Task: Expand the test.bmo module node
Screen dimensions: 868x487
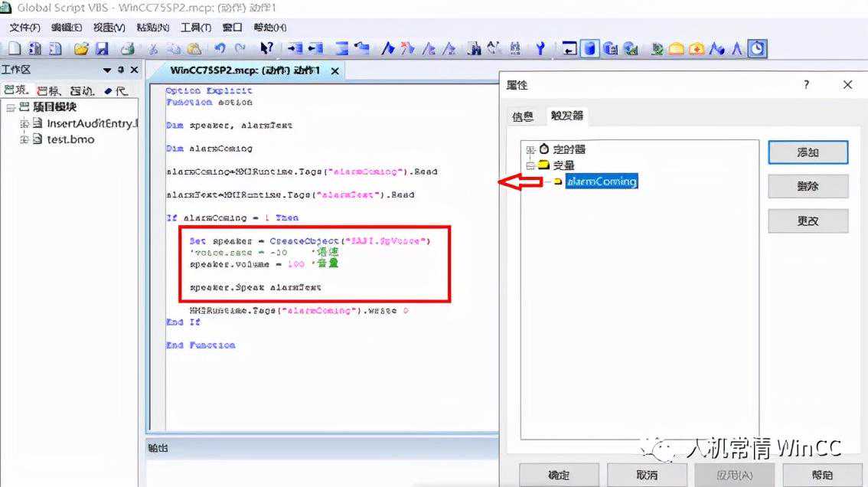Action: coord(24,139)
